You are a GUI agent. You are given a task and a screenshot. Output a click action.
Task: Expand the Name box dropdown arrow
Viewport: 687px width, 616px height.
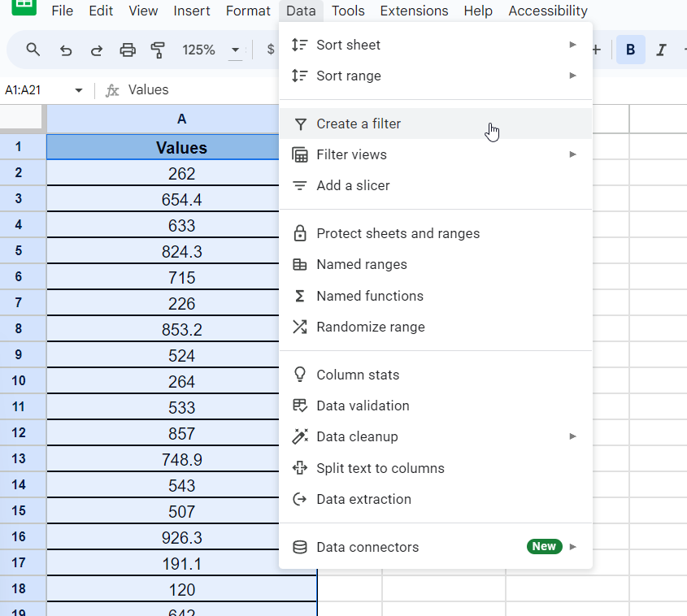(x=79, y=90)
